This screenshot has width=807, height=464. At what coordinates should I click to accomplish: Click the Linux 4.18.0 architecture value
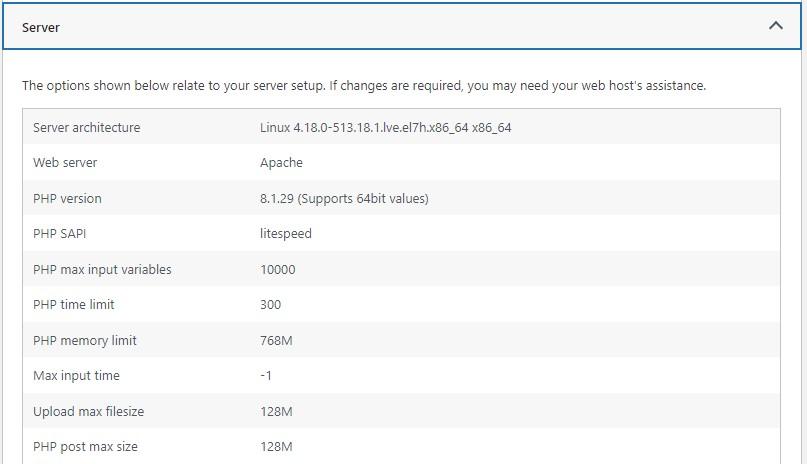pos(385,128)
